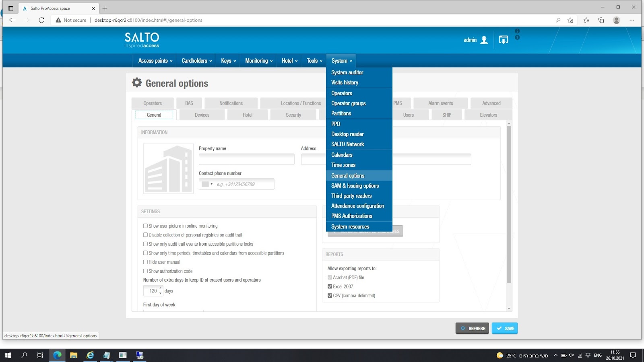This screenshot has width=644, height=362.
Task: Toggle Show only time periods checkbox
Action: click(145, 253)
